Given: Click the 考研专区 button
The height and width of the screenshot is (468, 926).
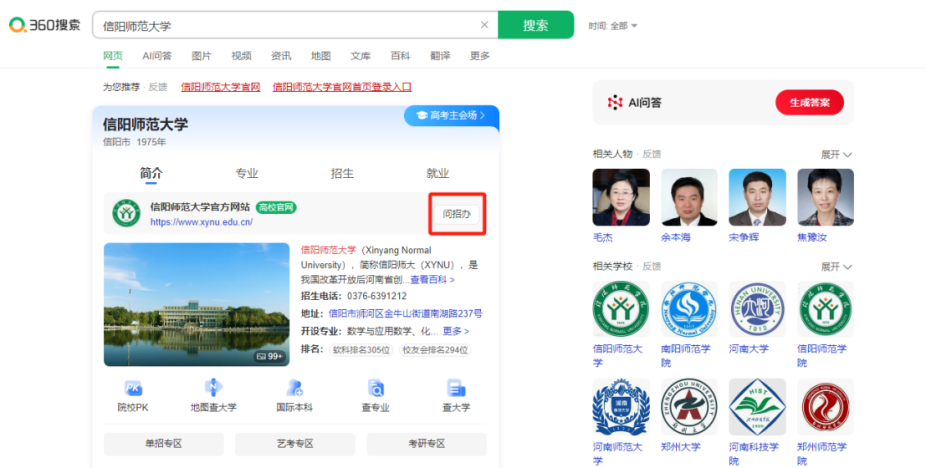Looking at the screenshot, I should 426,444.
